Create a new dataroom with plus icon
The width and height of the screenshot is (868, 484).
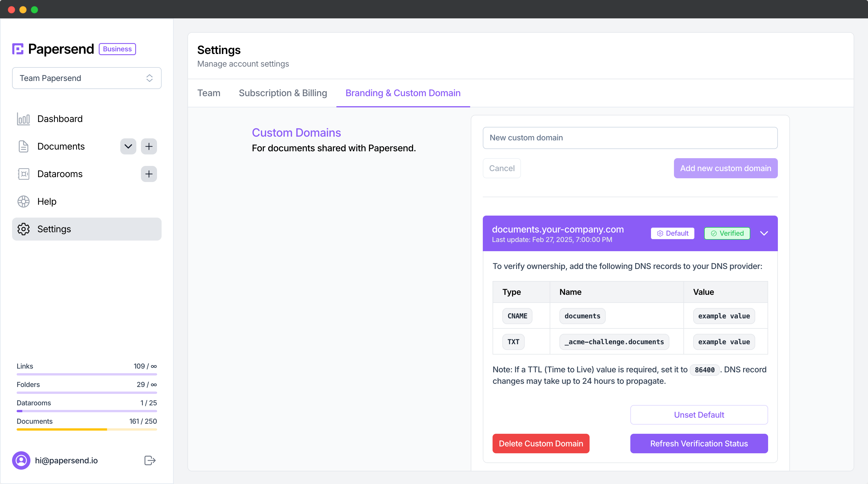[149, 174]
